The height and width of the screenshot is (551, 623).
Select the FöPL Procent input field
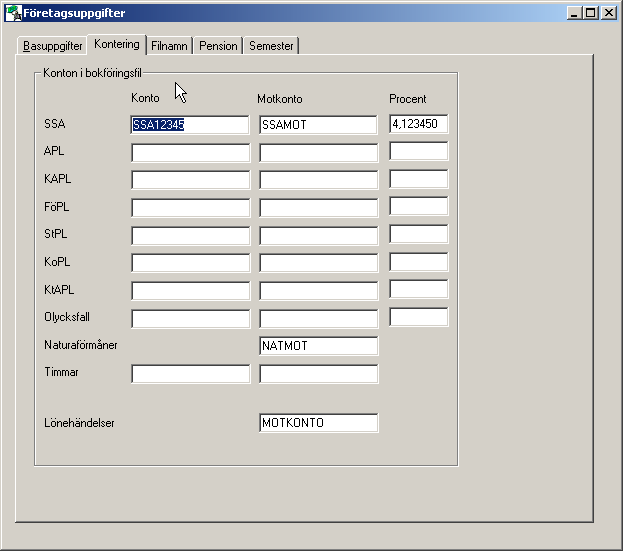pyautogui.click(x=418, y=206)
